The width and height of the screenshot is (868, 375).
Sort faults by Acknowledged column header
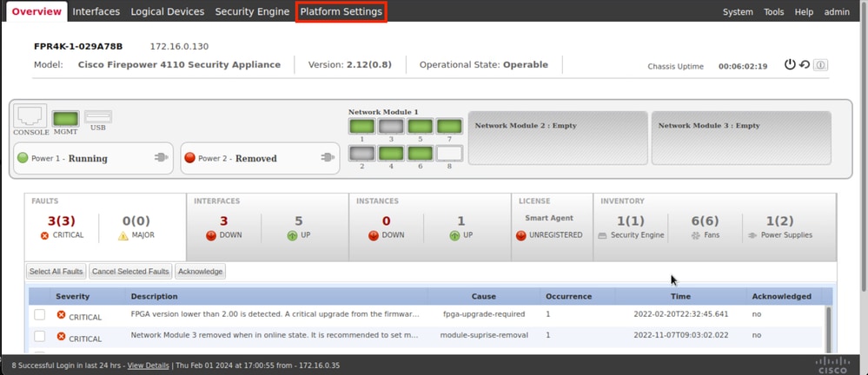[x=781, y=297]
